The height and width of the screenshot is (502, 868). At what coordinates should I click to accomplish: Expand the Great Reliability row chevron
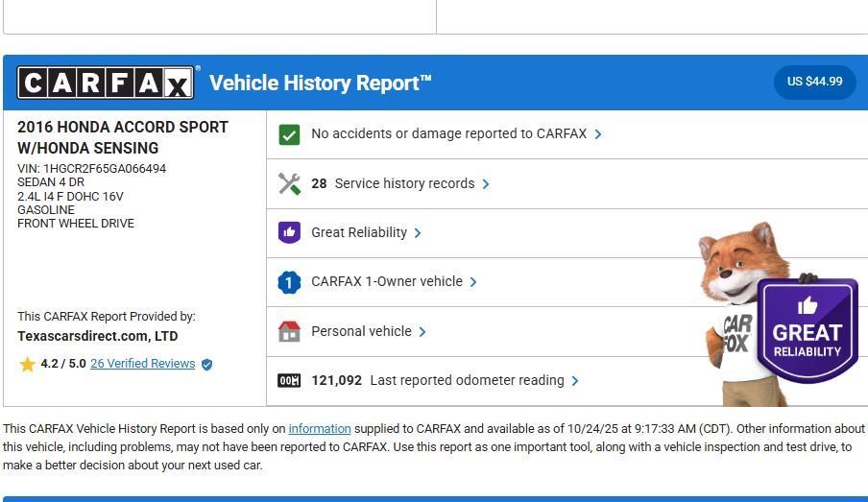[418, 233]
